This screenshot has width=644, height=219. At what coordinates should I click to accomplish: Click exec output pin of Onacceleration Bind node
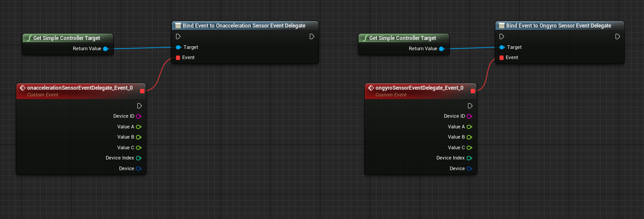312,36
